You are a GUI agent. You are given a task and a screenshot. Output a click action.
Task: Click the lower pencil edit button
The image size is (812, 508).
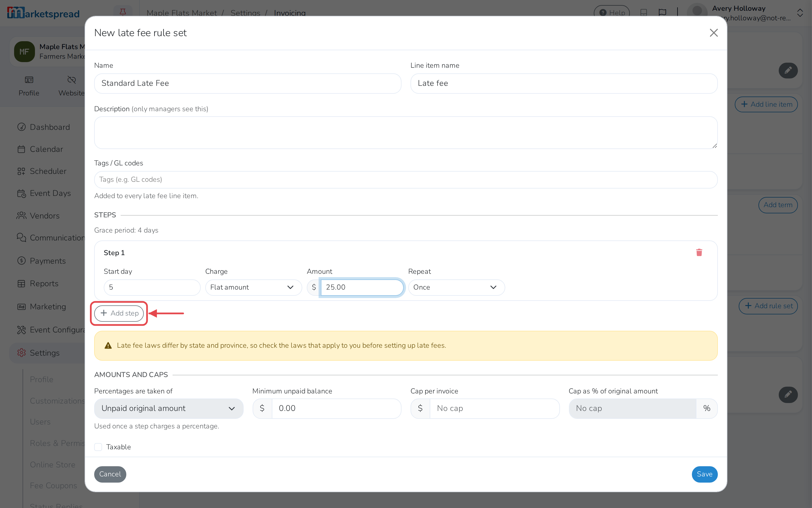tap(788, 395)
